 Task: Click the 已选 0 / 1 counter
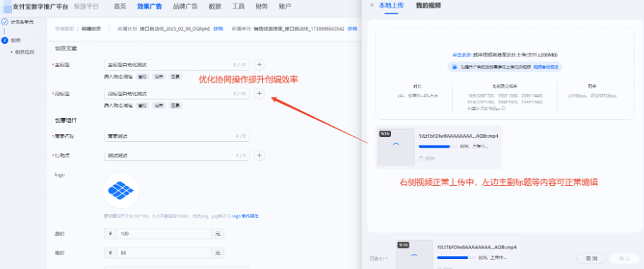[379, 258]
